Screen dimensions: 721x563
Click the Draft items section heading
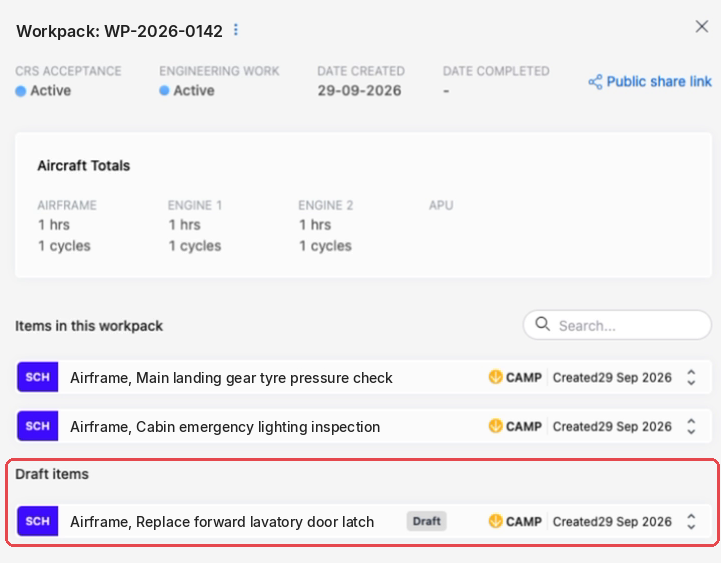click(52, 474)
